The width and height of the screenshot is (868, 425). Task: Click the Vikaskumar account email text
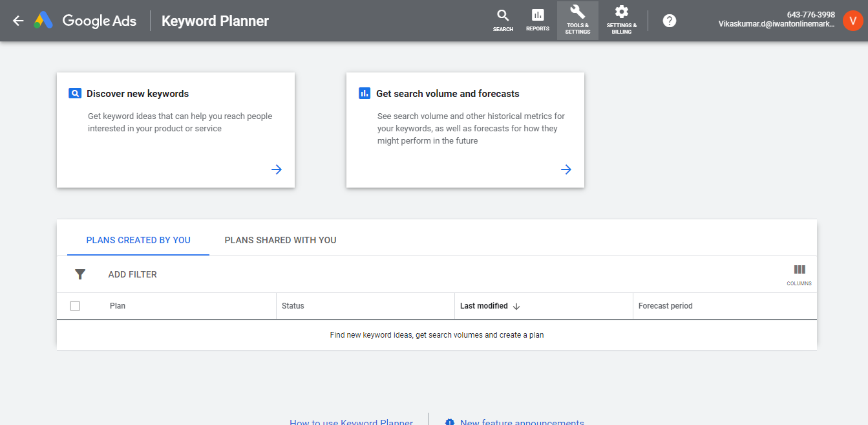click(777, 23)
